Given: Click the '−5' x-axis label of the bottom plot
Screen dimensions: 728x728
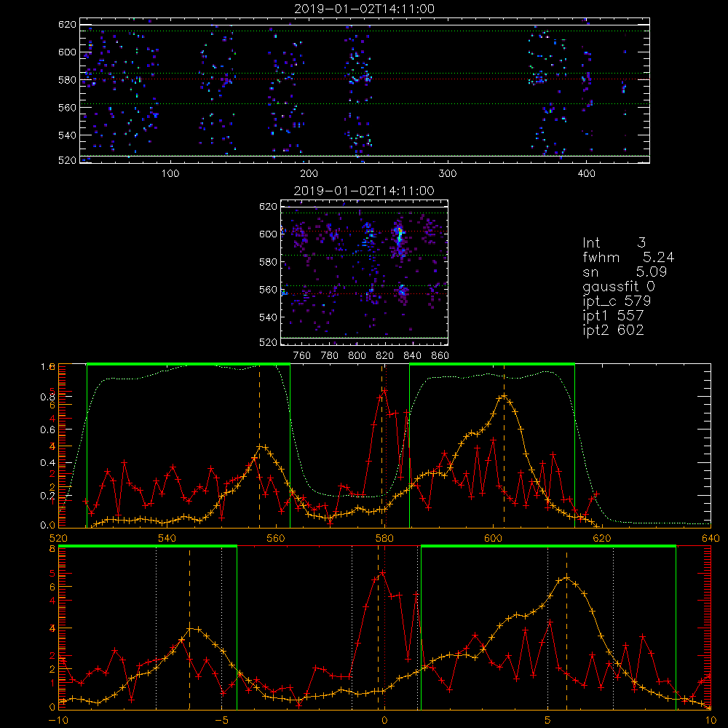Looking at the screenshot, I should [x=222, y=720].
